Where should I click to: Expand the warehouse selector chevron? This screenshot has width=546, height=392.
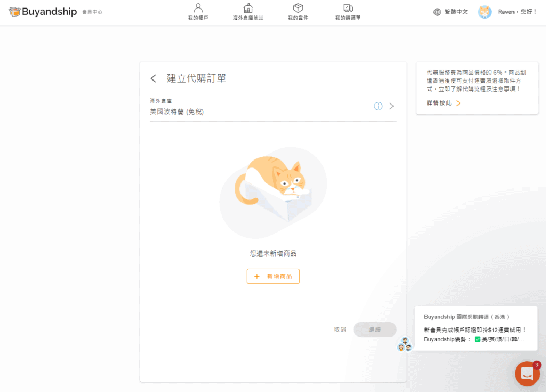(x=392, y=106)
